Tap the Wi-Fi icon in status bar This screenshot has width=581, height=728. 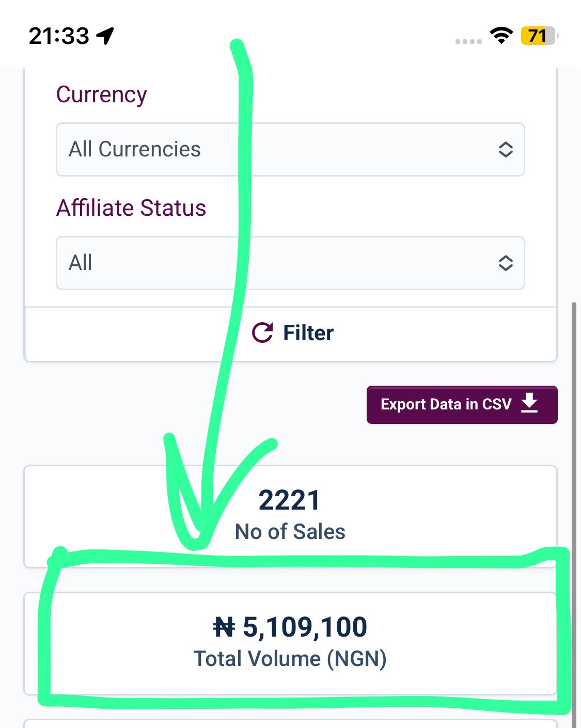point(500,36)
